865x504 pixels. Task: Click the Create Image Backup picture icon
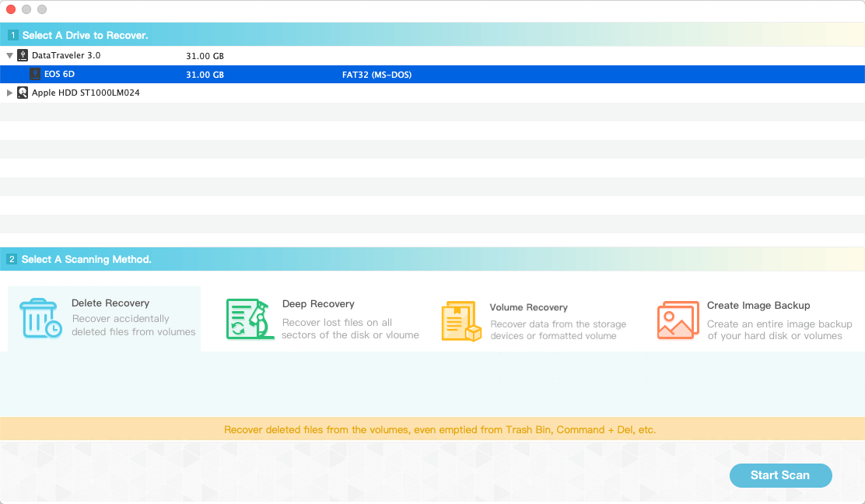pos(678,320)
